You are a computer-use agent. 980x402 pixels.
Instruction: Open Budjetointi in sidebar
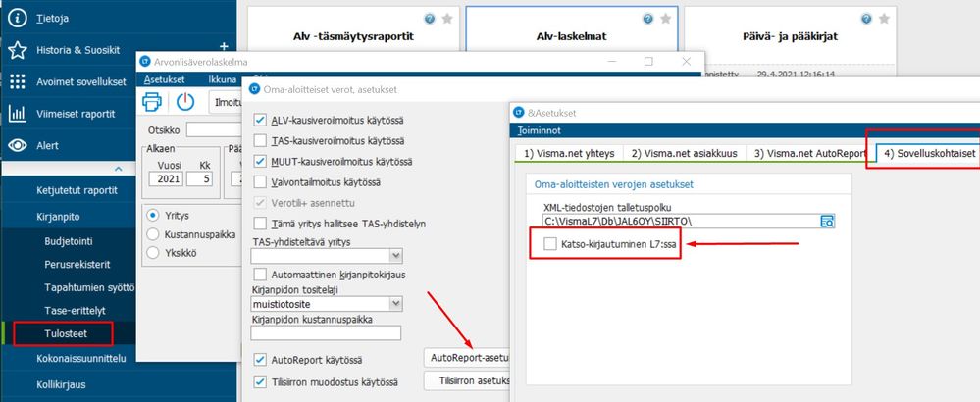[69, 241]
